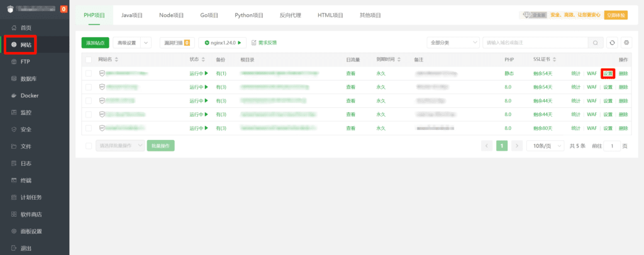Switch to the Java项目 tab

[132, 15]
